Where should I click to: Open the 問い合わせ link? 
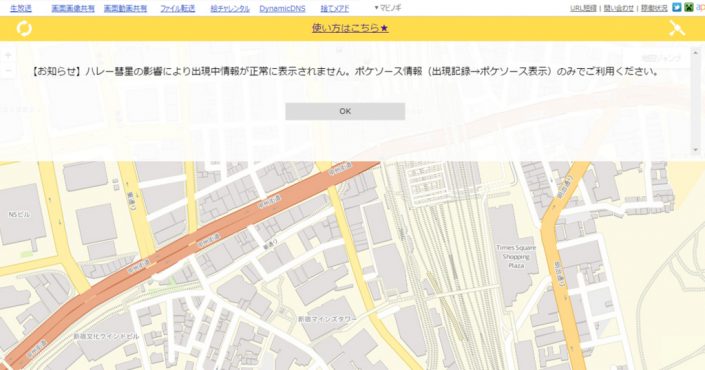pyautogui.click(x=619, y=8)
